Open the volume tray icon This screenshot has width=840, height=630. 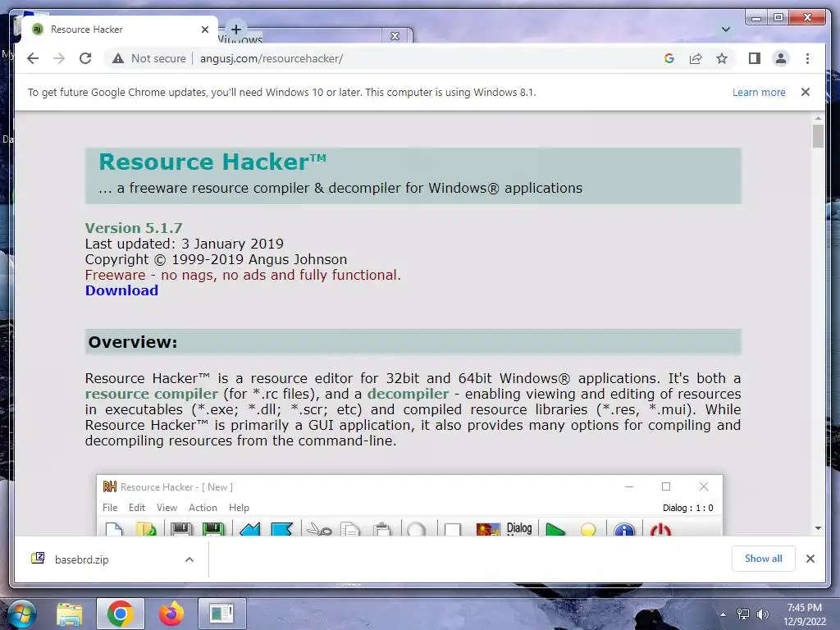(763, 614)
